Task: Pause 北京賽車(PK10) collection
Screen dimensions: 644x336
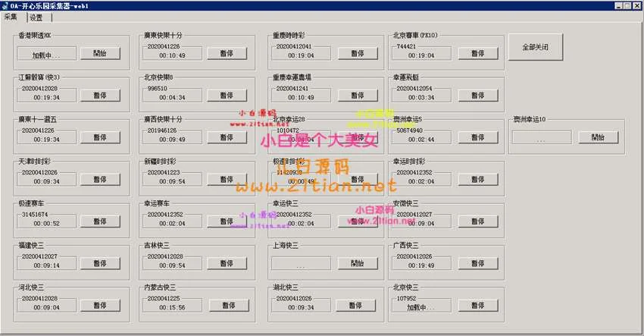Action: click(477, 54)
